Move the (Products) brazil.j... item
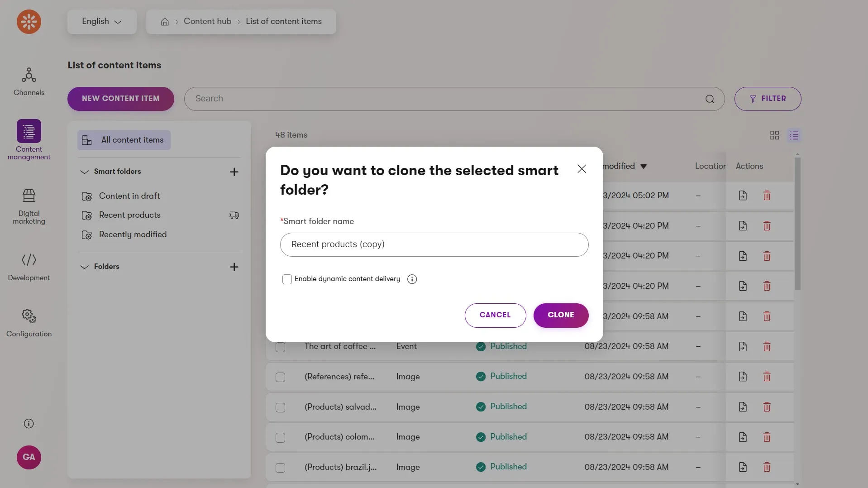 coord(743,467)
